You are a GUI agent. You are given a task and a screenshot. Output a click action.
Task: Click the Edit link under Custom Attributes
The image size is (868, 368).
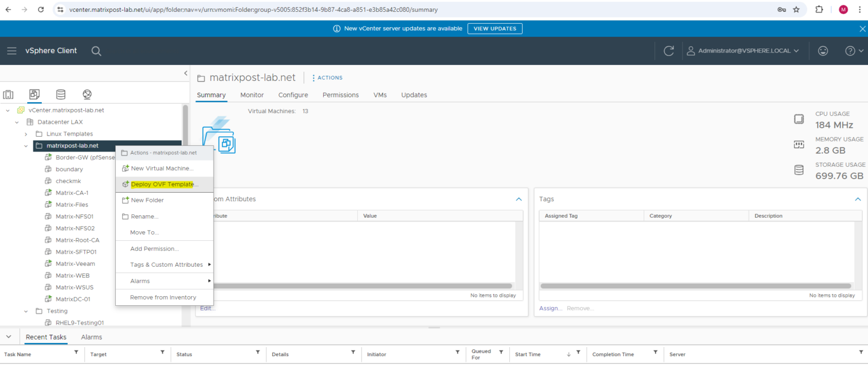tap(206, 308)
